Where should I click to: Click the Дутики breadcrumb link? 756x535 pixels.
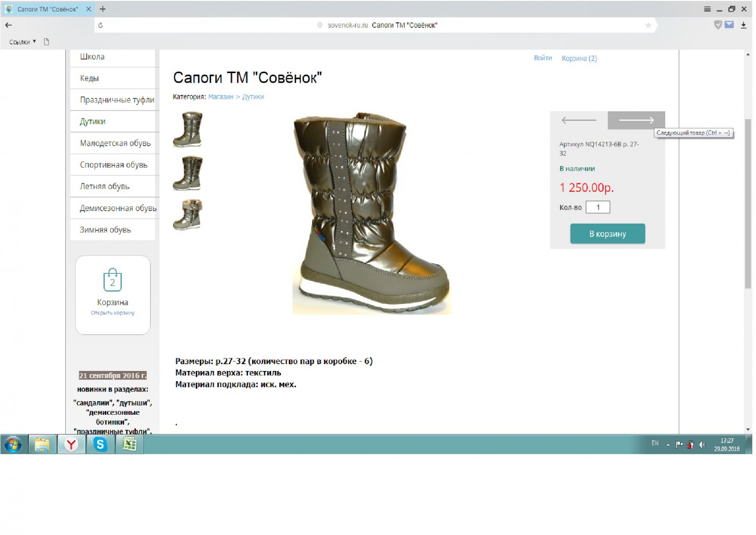point(253,97)
